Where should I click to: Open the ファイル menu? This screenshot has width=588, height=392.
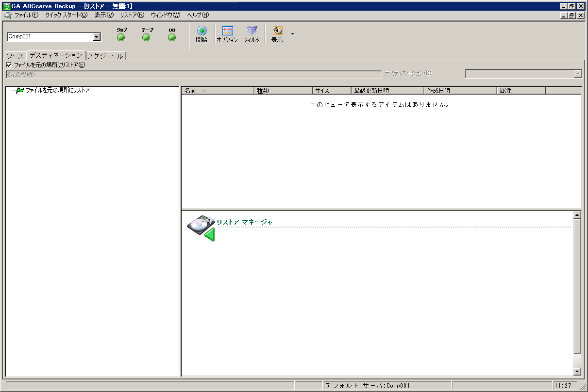pos(26,15)
